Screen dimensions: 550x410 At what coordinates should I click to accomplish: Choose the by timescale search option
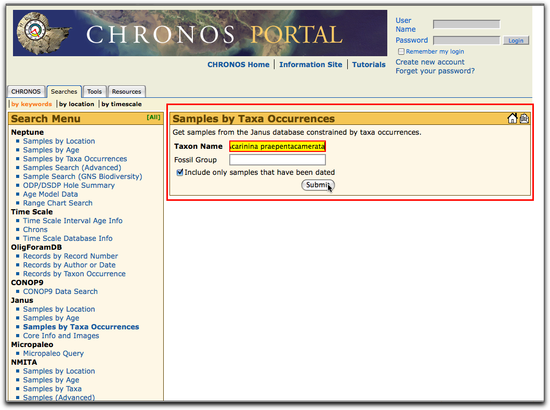(121, 104)
